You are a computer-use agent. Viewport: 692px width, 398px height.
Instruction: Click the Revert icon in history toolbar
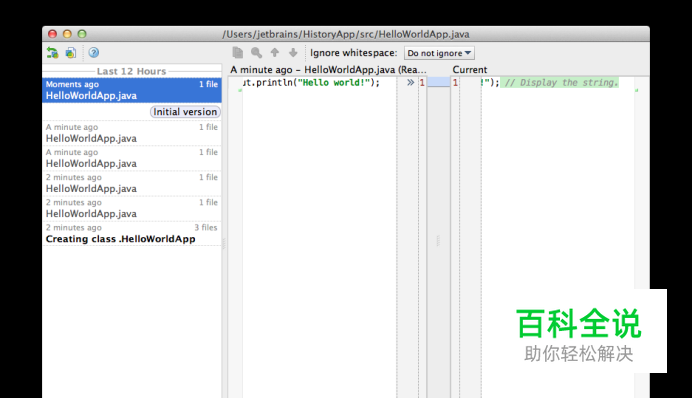pos(53,53)
